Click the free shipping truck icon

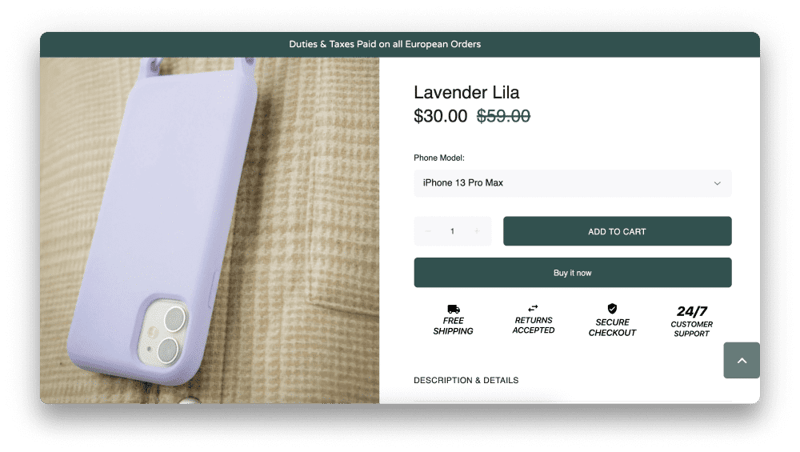(x=453, y=309)
